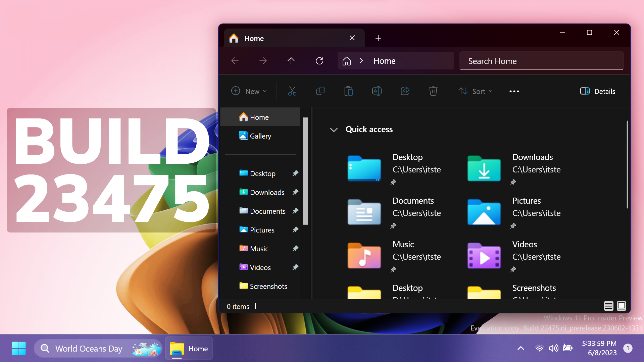Click the Refresh icon
The image size is (644, 362).
click(319, 61)
